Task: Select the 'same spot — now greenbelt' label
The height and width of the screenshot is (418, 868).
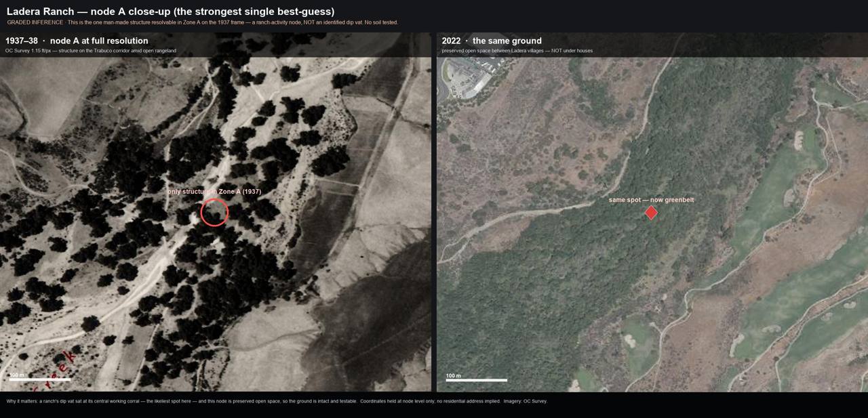Action: pos(651,200)
